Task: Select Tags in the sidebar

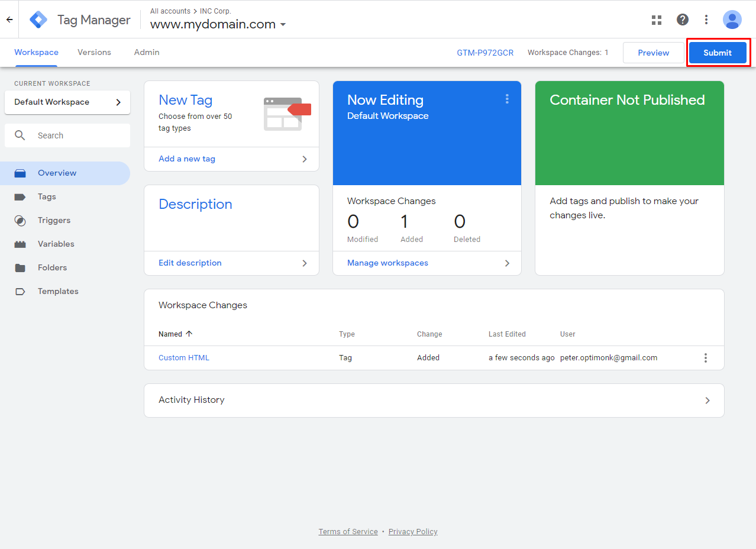Action: pyautogui.click(x=65, y=197)
